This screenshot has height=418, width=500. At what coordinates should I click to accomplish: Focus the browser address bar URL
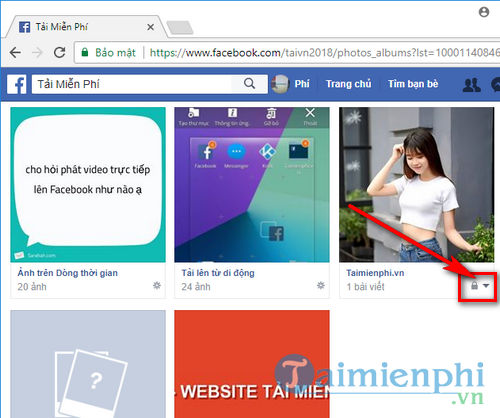[x=324, y=53]
